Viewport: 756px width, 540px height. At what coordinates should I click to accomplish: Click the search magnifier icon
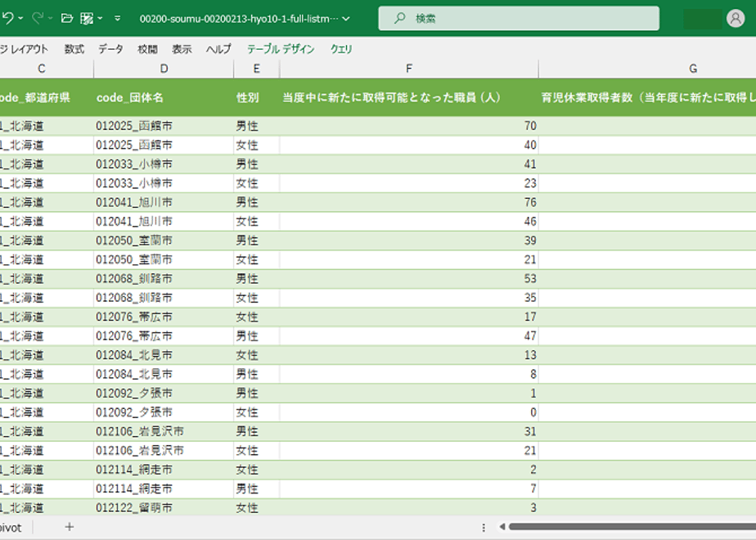click(400, 18)
